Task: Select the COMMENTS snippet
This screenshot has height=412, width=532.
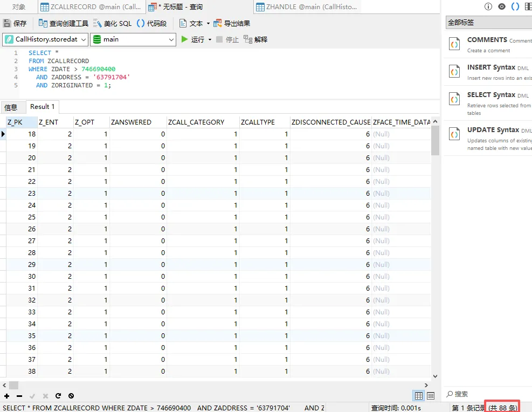Action: point(488,44)
